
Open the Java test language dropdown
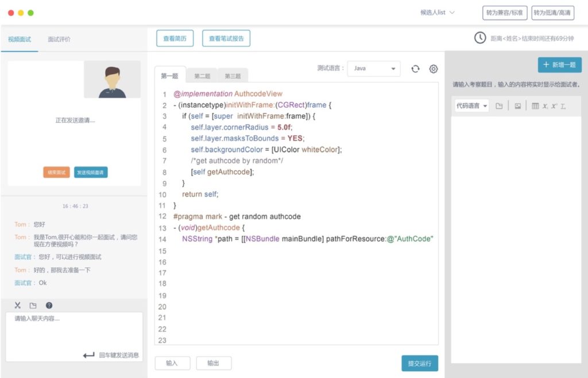[374, 68]
